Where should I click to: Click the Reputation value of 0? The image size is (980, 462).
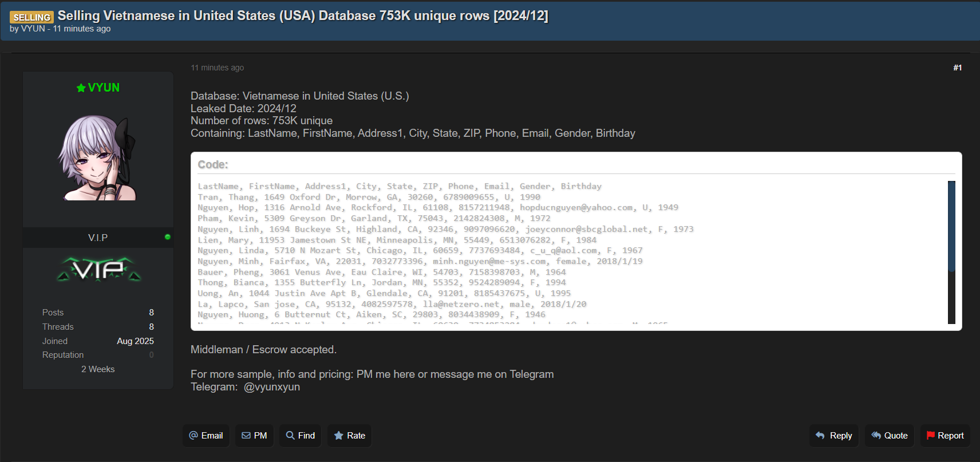(152, 355)
